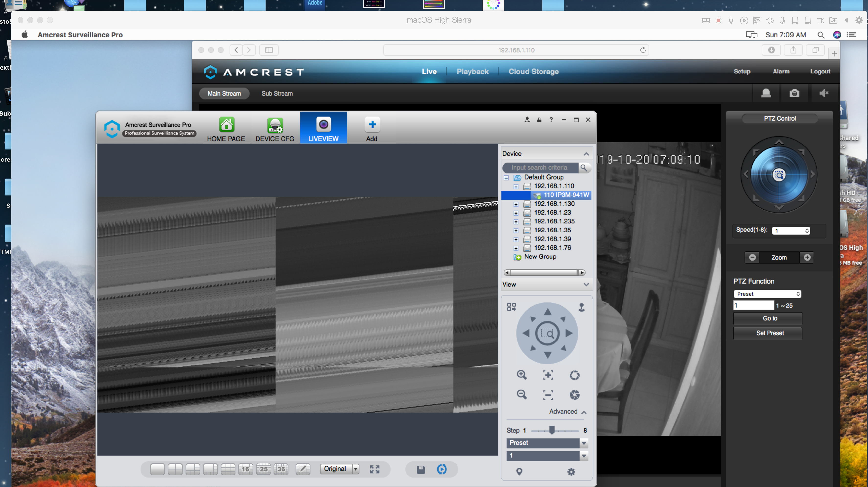This screenshot has height=487, width=868.
Task: Tilt camera up with PTZ up arrow
Action: pos(548,312)
